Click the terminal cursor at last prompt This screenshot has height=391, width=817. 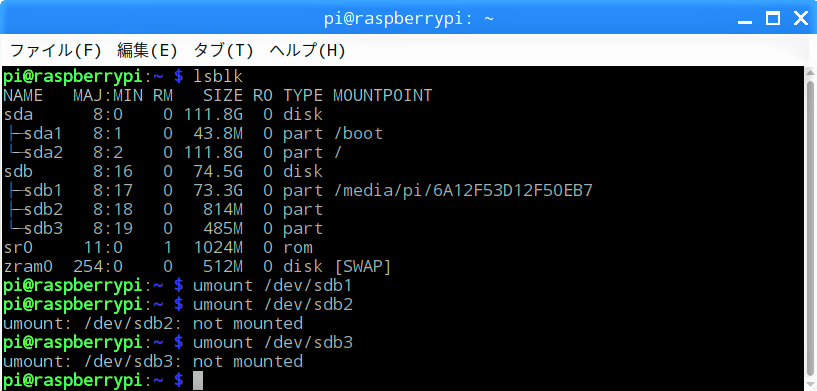click(197, 381)
